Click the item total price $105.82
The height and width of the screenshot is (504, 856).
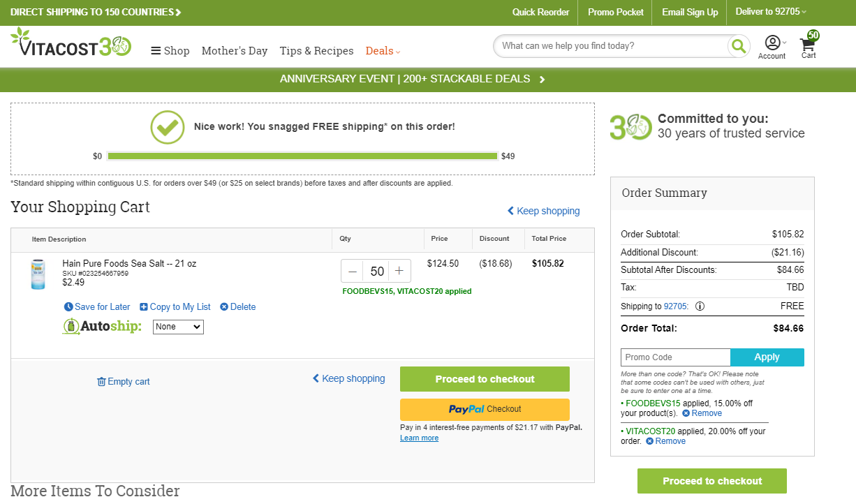click(547, 264)
